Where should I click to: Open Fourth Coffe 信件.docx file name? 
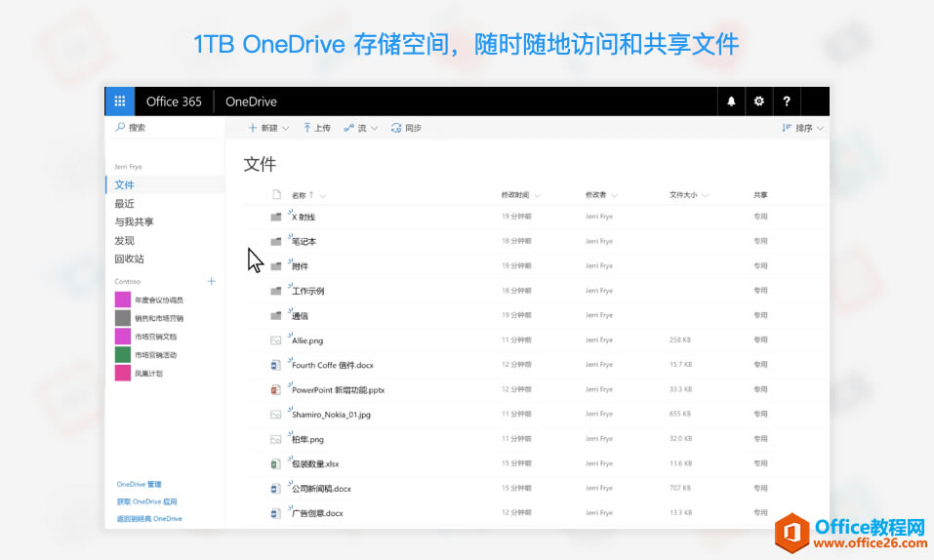(x=333, y=365)
